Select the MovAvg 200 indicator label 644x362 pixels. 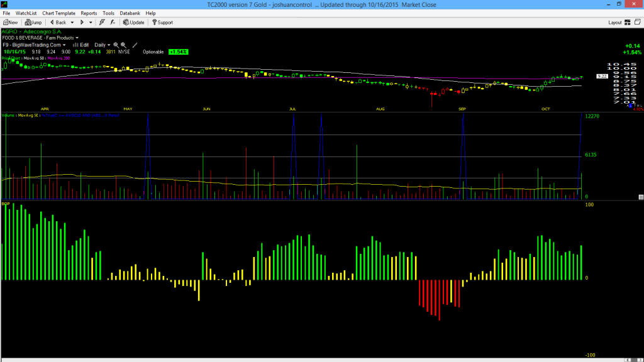(x=58, y=58)
